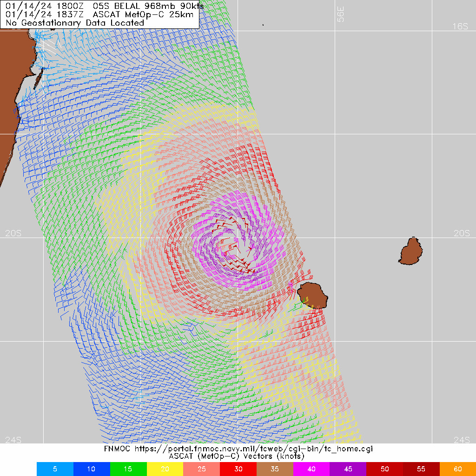Viewport: 476px width, 476px height.
Task: Click the left-side 24S latitude label
Action: [x=13, y=440]
